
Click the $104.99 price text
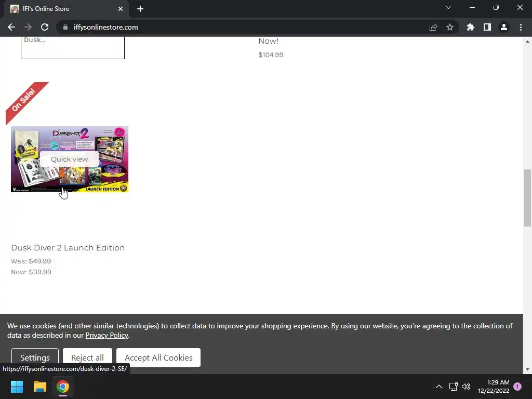pos(271,55)
